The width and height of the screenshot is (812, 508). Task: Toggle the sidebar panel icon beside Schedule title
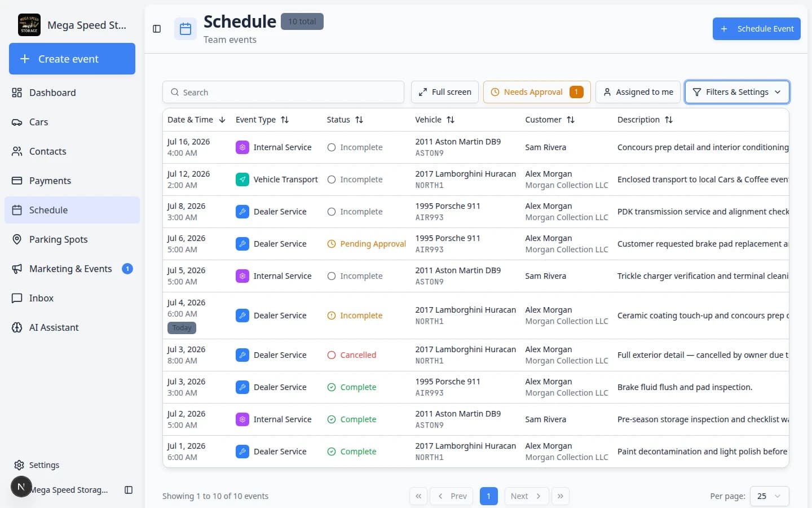pos(157,29)
